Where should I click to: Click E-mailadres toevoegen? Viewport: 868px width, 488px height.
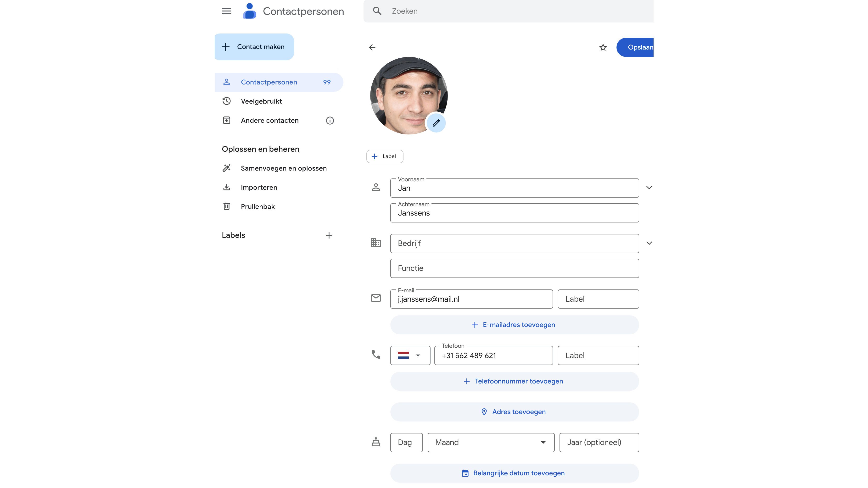click(514, 325)
